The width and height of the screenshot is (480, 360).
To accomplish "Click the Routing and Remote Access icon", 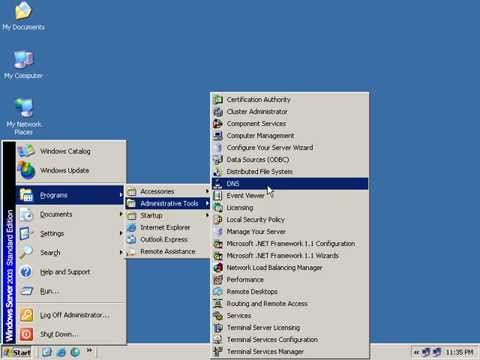I will click(218, 303).
